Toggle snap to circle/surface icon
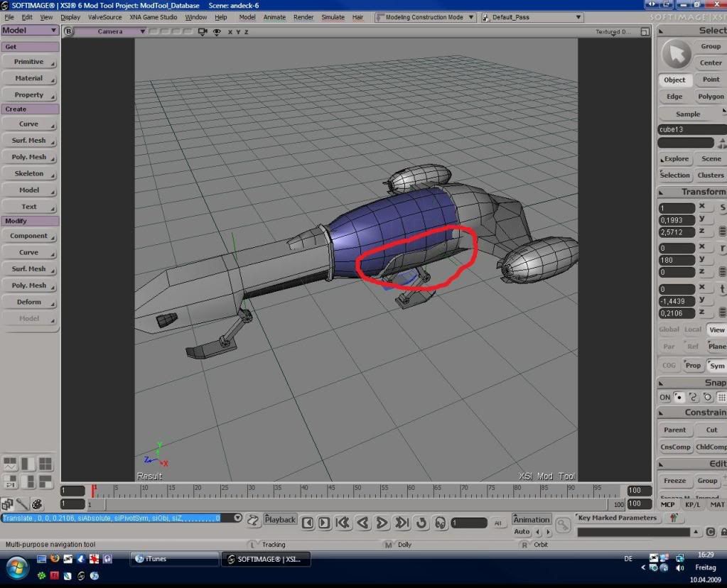Image resolution: width=727 pixels, height=588 pixels. [708, 397]
